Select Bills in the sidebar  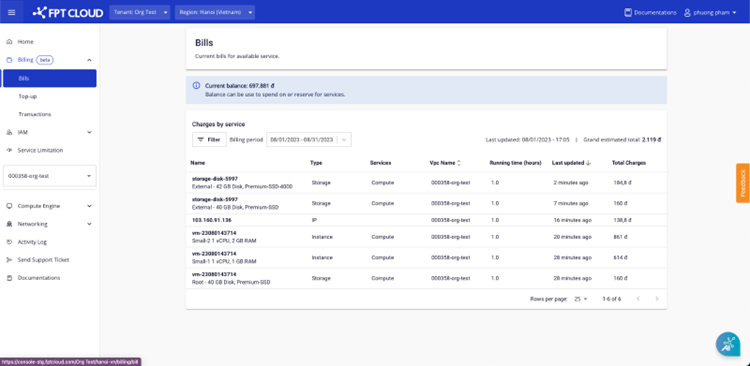tap(50, 78)
